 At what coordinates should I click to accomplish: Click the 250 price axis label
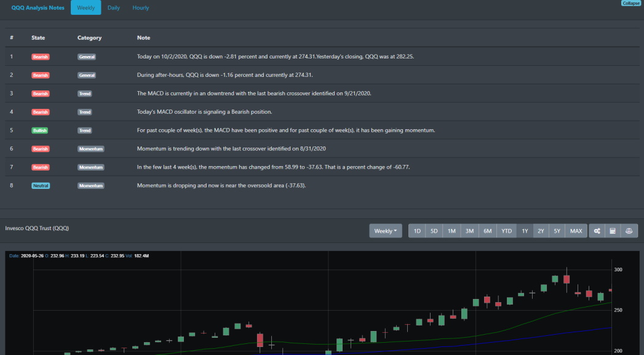618,311
